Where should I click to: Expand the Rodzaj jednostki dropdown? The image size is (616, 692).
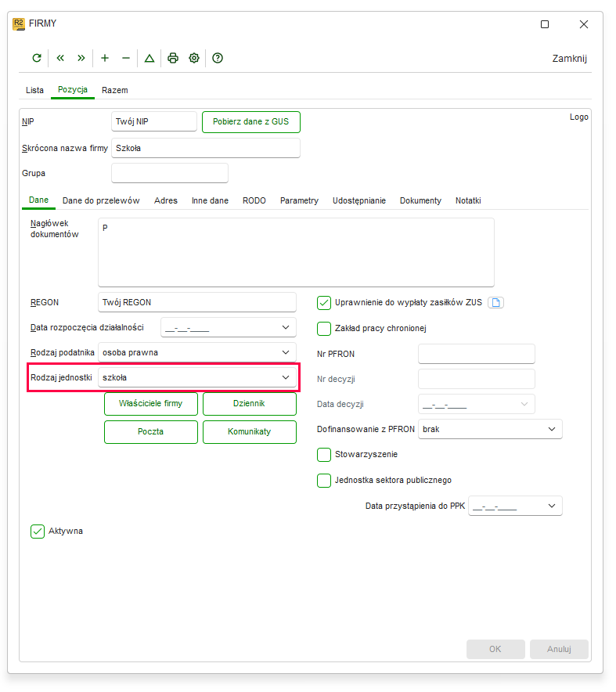(x=197, y=378)
